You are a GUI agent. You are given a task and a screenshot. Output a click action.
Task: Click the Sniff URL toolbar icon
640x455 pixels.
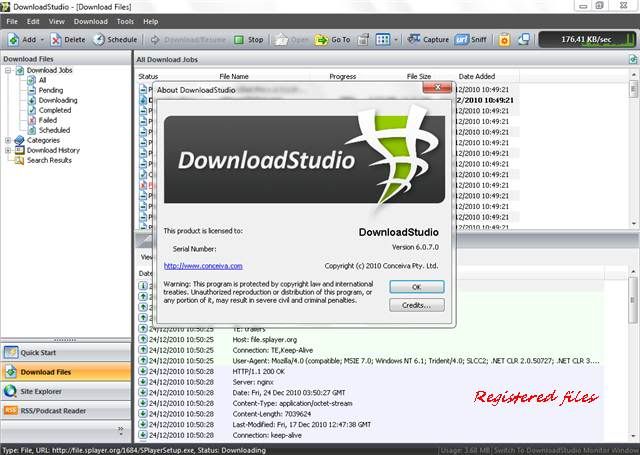point(462,40)
